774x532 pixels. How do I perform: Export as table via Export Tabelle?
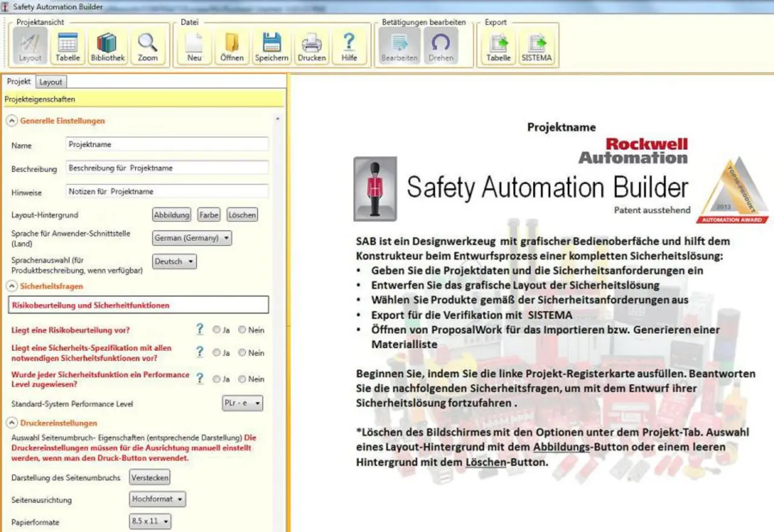pyautogui.click(x=499, y=47)
